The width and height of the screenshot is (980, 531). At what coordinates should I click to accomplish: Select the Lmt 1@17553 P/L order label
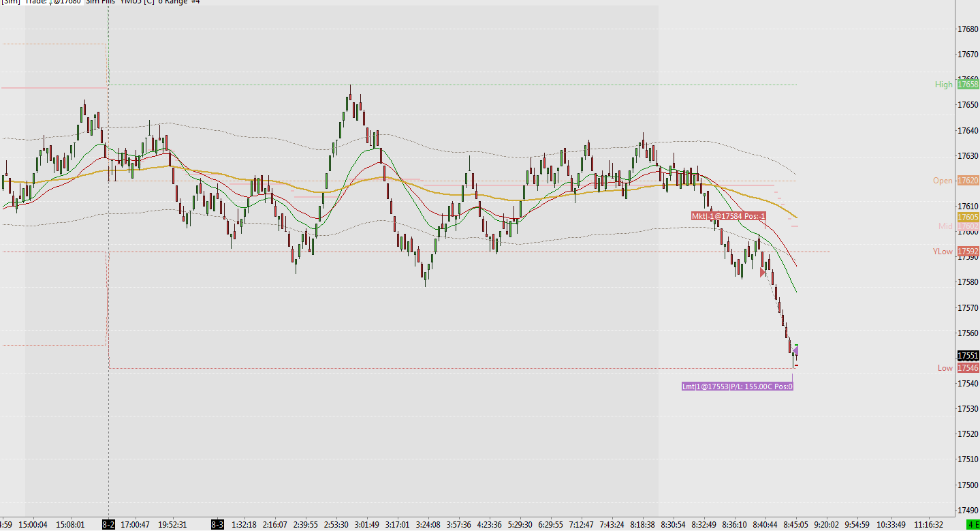coord(738,386)
